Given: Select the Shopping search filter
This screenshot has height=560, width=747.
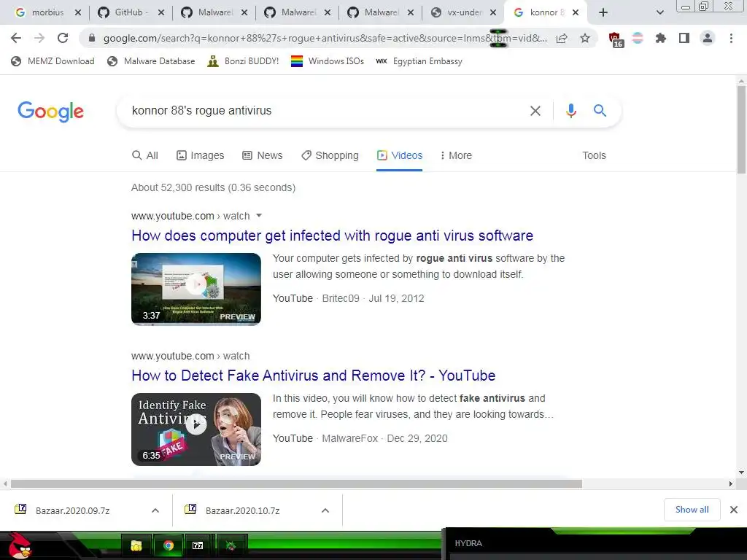Looking at the screenshot, I should (330, 156).
